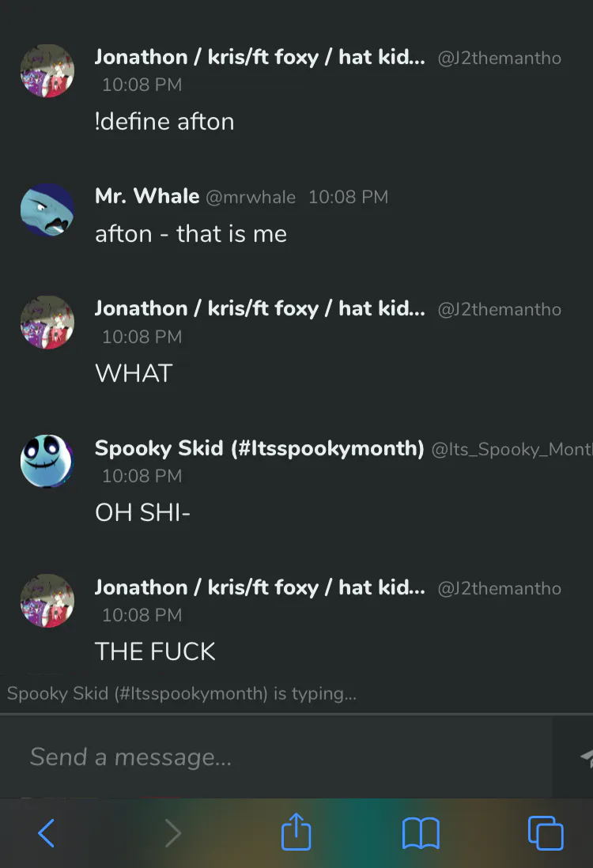Open Mr. Whale's avatar picture
This screenshot has width=593, height=868.
pyautogui.click(x=47, y=210)
